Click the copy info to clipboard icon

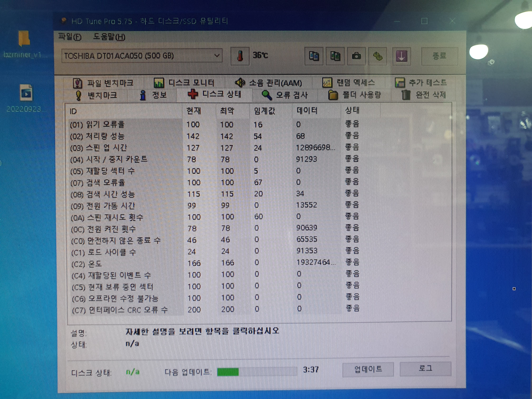[x=314, y=56]
